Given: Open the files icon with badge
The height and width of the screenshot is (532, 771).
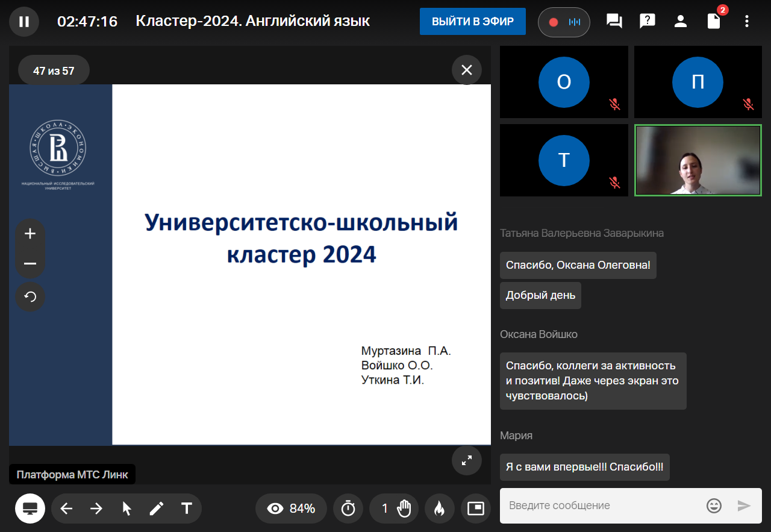Looking at the screenshot, I should [714, 22].
